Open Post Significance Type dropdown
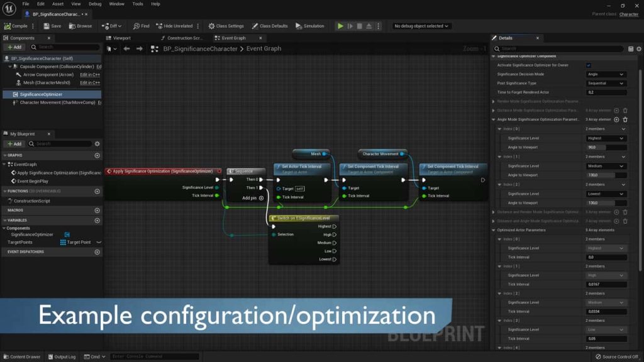 [x=606, y=84]
